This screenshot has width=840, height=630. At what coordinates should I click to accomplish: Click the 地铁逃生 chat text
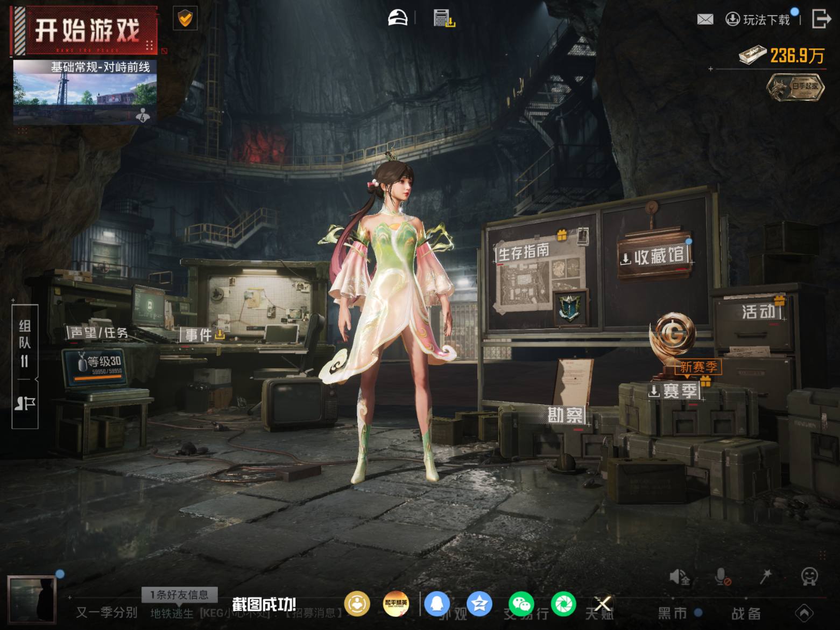[x=172, y=613]
